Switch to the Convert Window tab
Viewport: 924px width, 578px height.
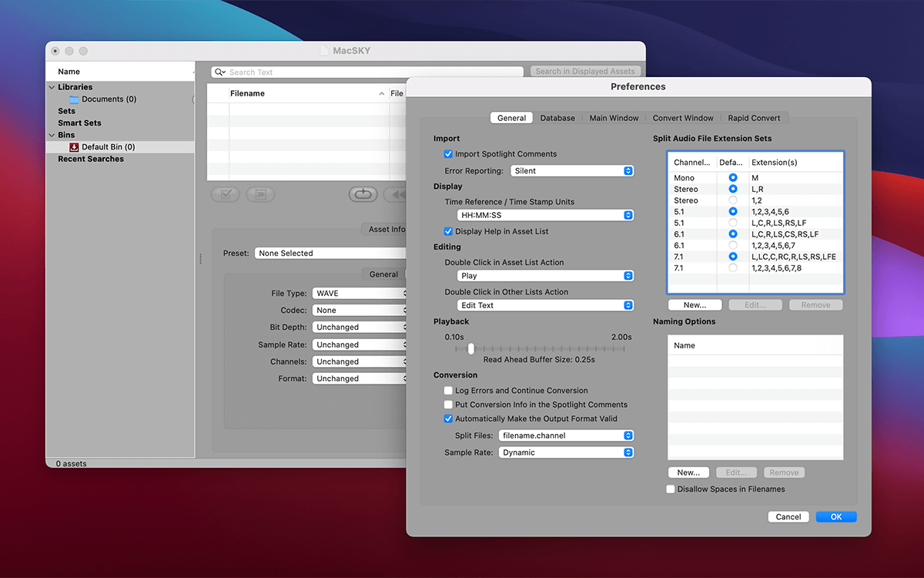click(683, 118)
